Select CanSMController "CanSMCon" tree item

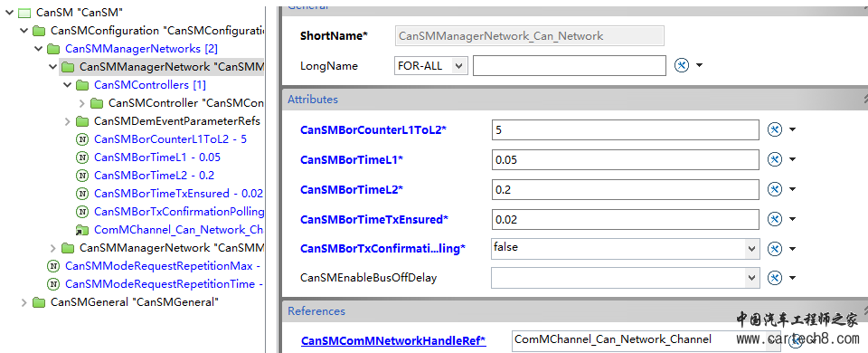pos(186,103)
